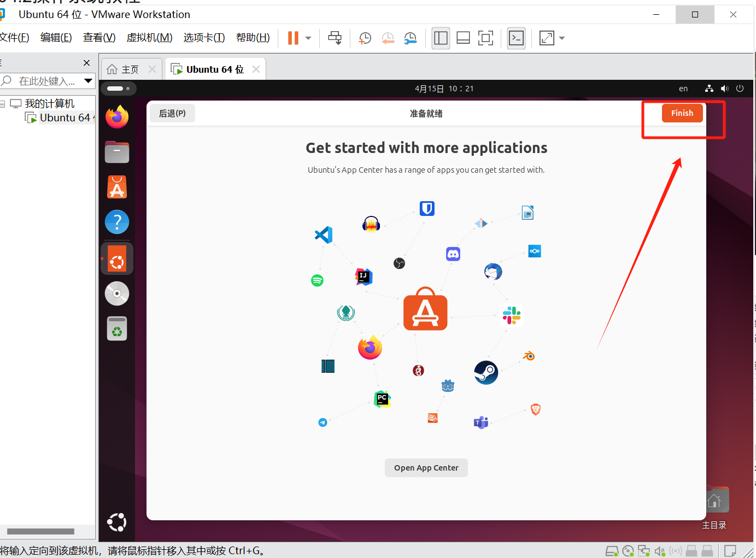This screenshot has height=558, width=756.
Task: Select Ubuntu 64 in the library tree
Action: point(60,118)
